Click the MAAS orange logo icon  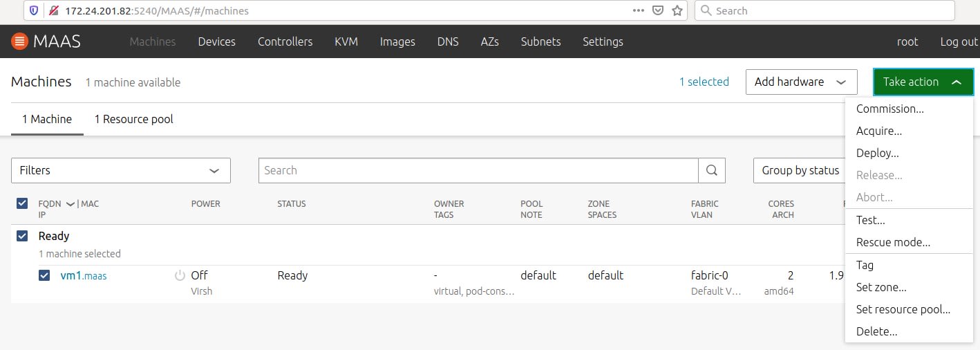(x=19, y=42)
